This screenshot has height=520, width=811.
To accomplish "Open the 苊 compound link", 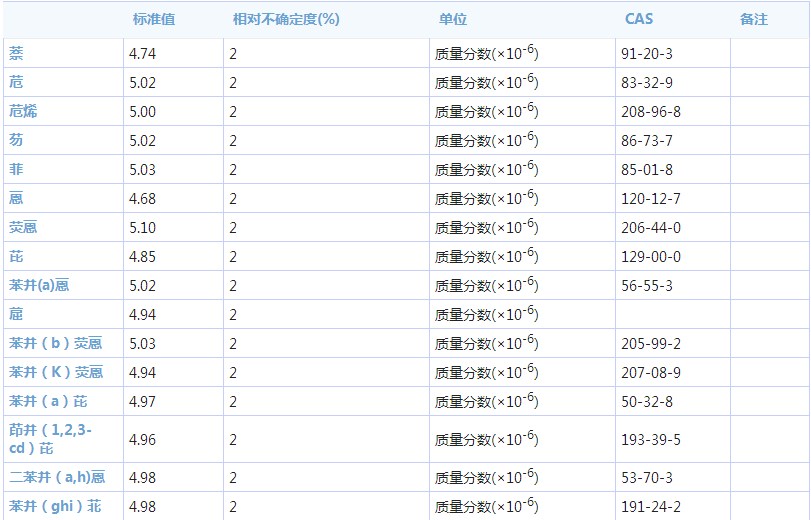I will coord(16,82).
